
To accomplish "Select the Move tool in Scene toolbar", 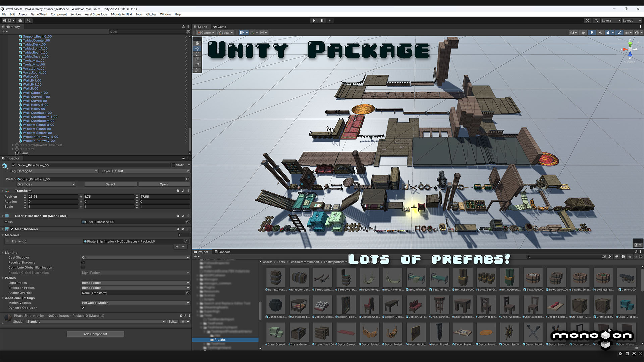I will (x=197, y=49).
